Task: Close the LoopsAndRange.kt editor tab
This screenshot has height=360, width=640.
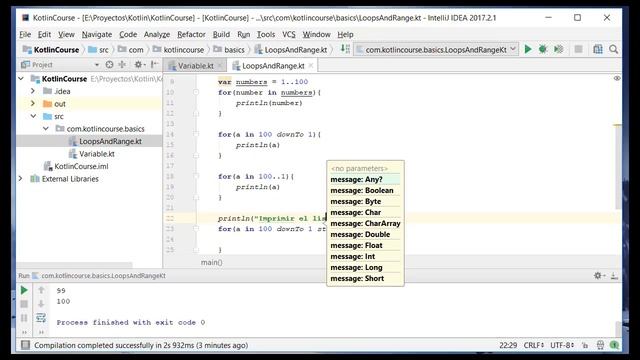Action: point(311,65)
